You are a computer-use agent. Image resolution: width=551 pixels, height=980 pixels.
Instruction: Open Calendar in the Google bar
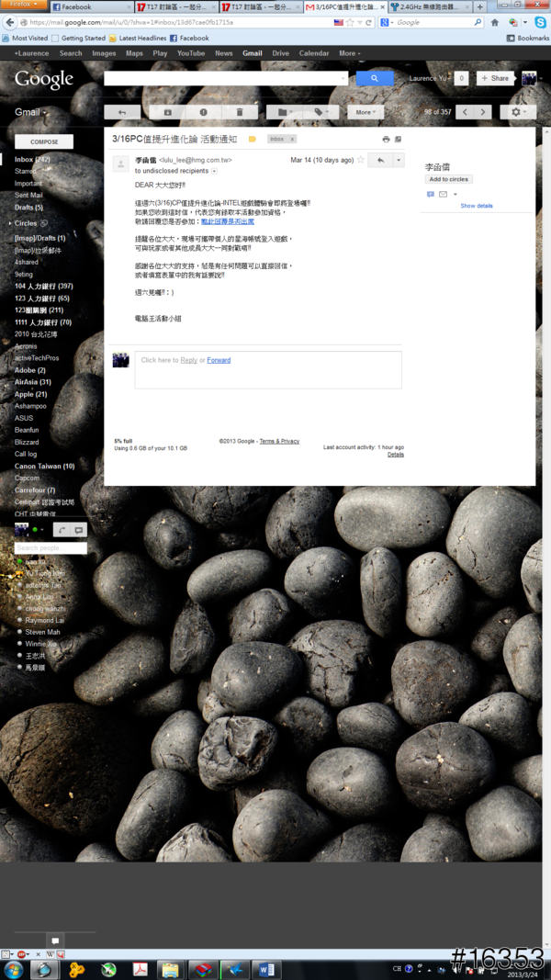coord(313,53)
